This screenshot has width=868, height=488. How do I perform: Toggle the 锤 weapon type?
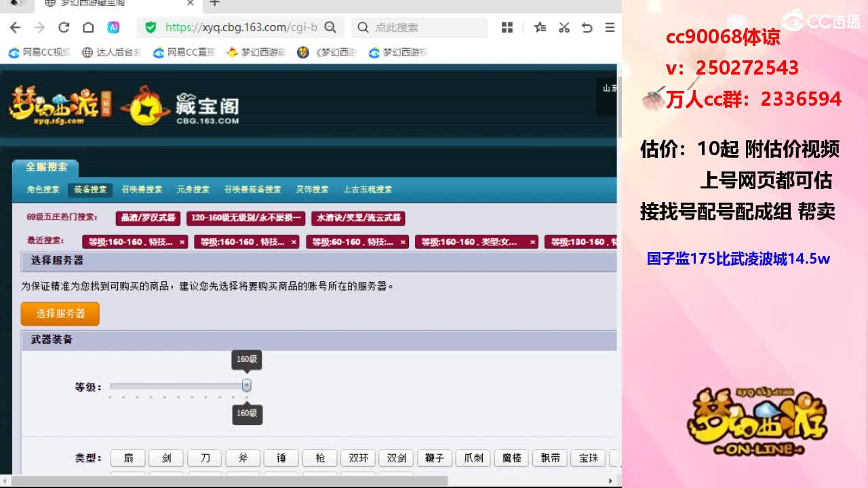click(x=281, y=458)
